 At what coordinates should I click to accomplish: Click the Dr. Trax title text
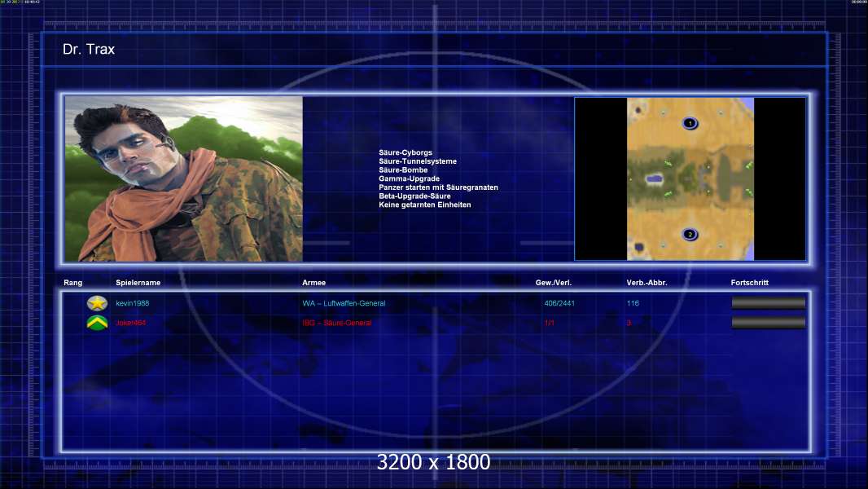pyautogui.click(x=89, y=49)
